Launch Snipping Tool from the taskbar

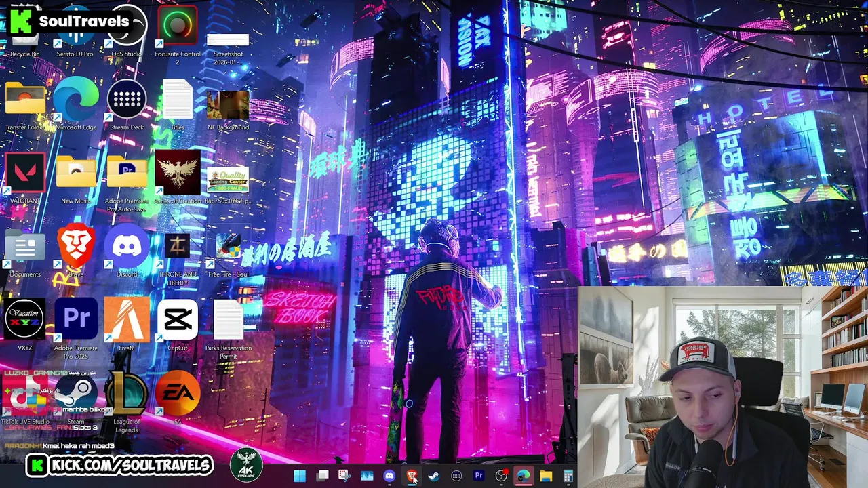click(344, 476)
